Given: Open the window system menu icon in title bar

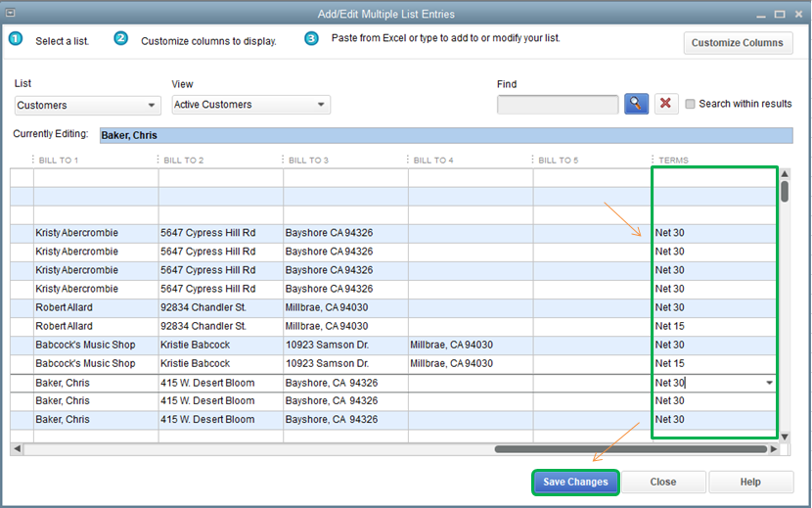Looking at the screenshot, I should coord(10,13).
